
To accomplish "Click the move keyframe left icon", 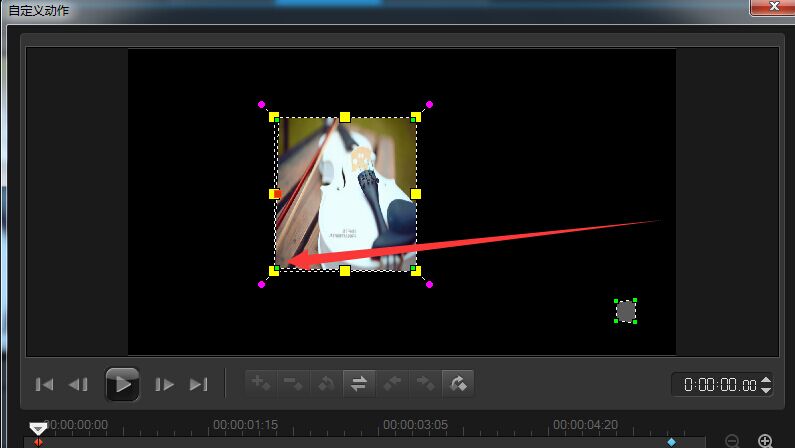I will [x=392, y=383].
